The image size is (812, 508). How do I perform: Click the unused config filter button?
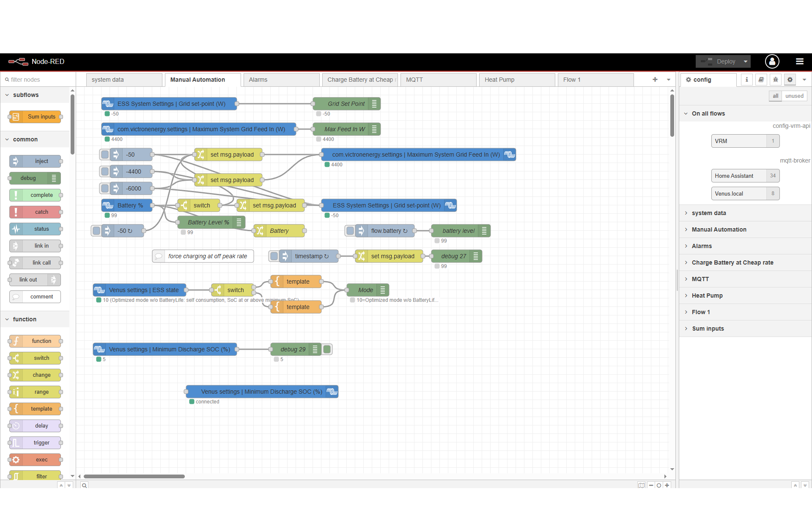point(794,96)
